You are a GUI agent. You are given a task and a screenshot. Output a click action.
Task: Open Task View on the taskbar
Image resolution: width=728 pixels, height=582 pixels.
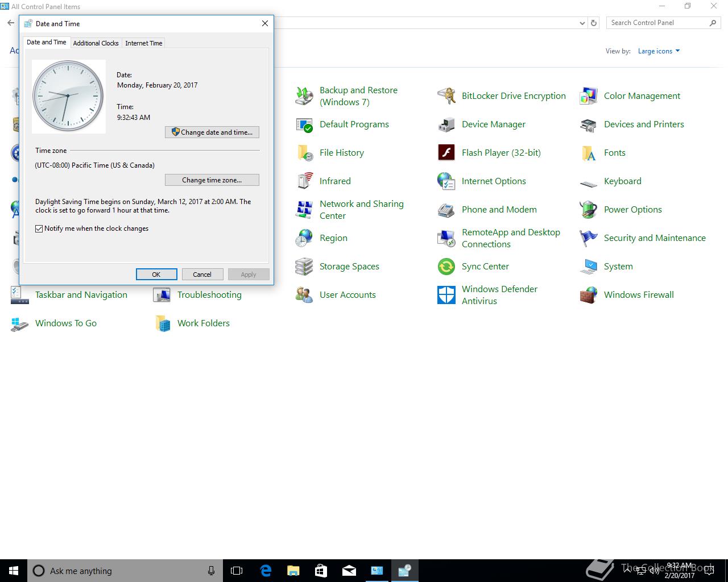coord(237,571)
